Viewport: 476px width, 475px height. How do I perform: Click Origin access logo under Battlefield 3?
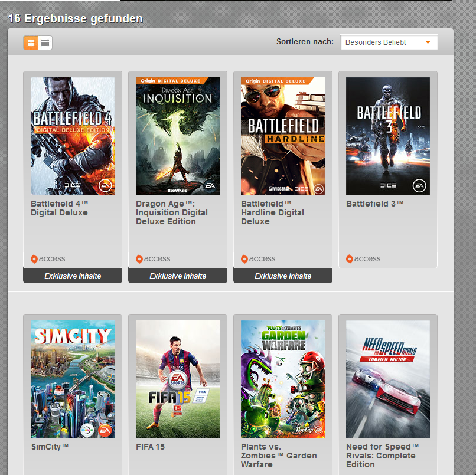363,258
